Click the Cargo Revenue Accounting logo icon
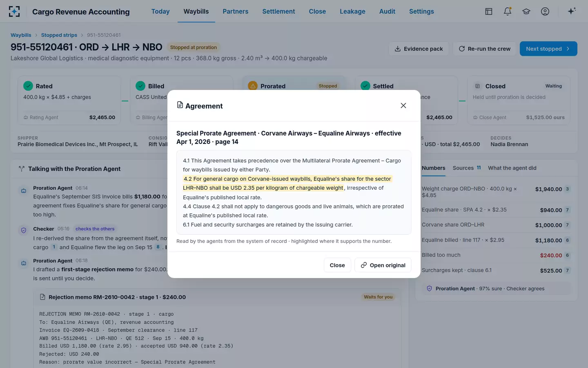 click(x=14, y=11)
